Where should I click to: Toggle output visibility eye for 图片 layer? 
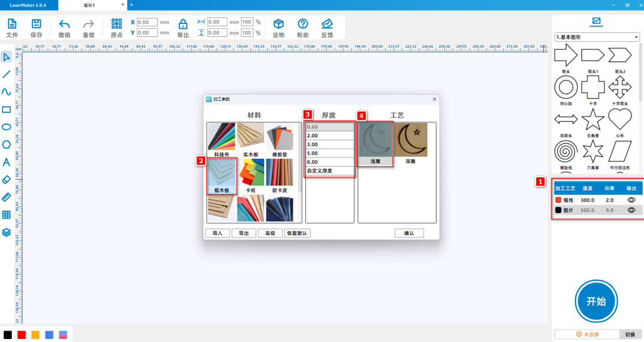click(631, 210)
